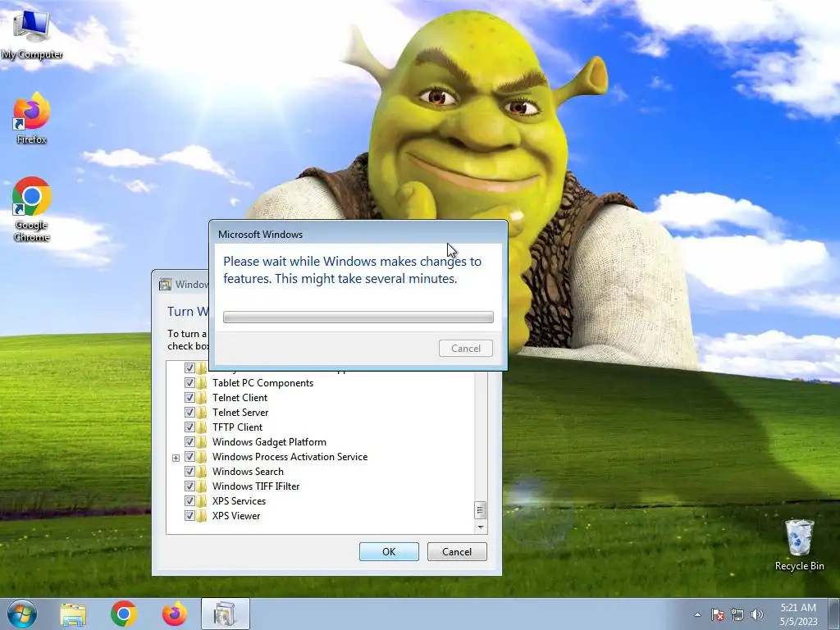Uncheck Windows Process Activation Service checkbox

[189, 456]
